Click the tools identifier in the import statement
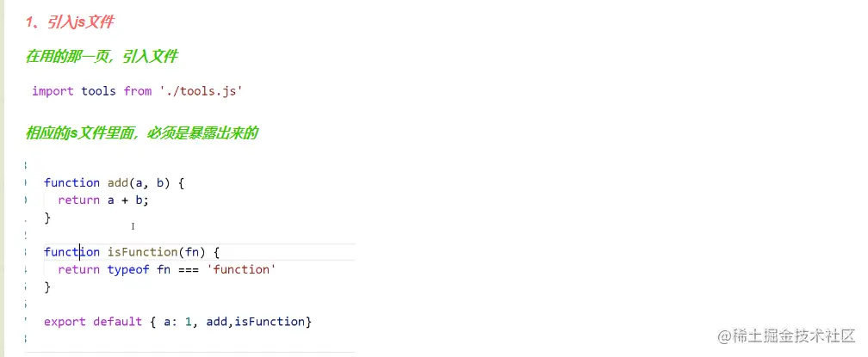 98,90
